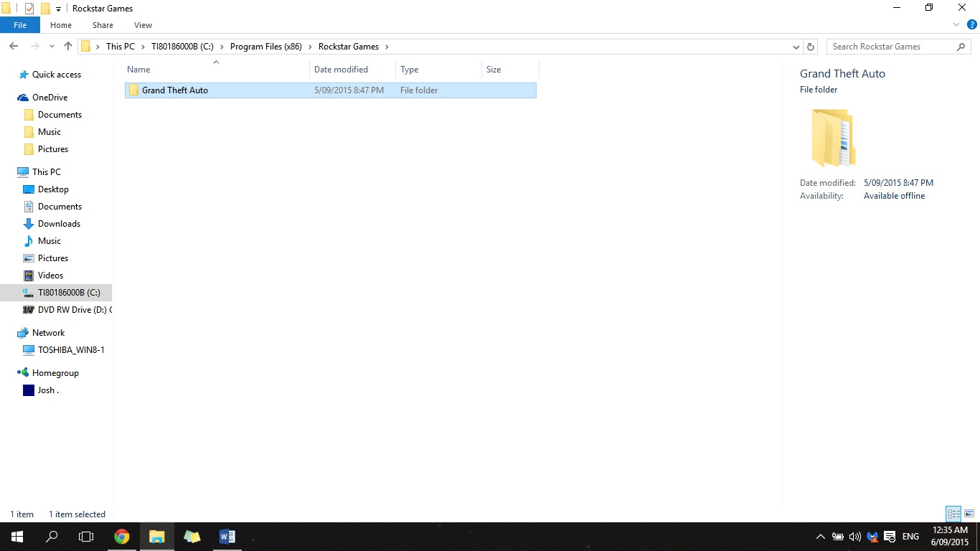Open the File menu tab
Screen dimensions: 980x551
[20, 25]
